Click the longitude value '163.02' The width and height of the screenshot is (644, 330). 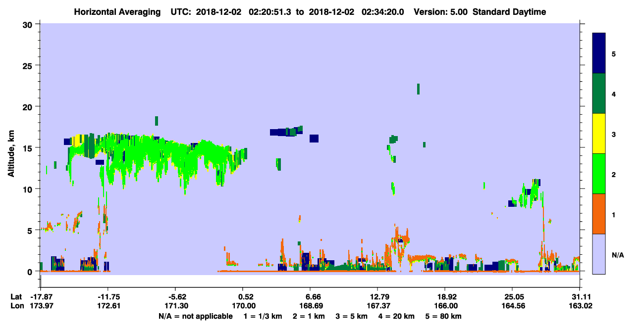tap(580, 306)
